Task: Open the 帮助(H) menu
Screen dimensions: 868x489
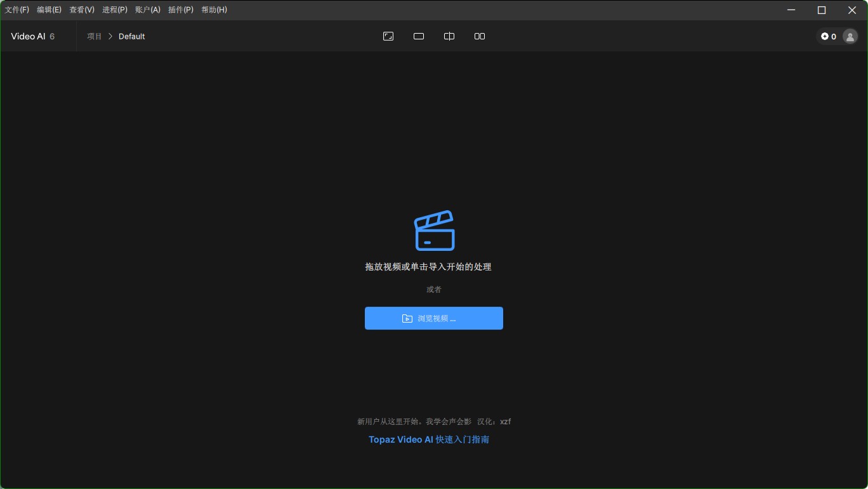Action: coord(214,10)
